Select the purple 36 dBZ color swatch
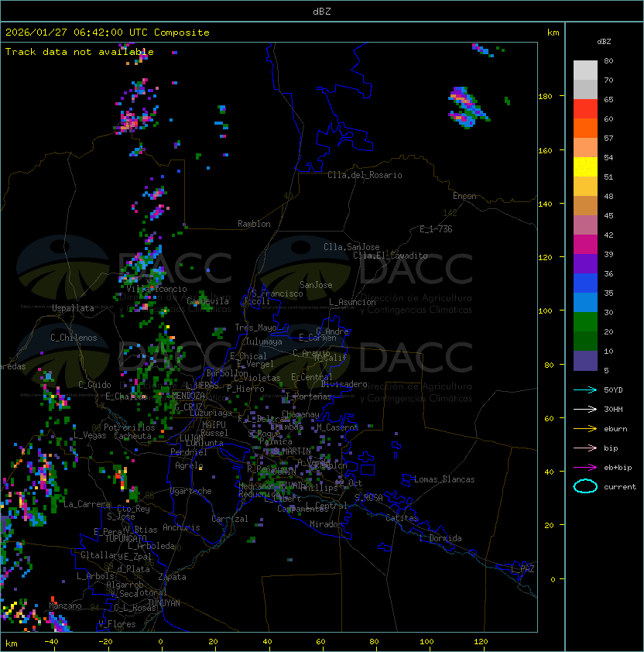The width and height of the screenshot is (644, 652). point(585,263)
